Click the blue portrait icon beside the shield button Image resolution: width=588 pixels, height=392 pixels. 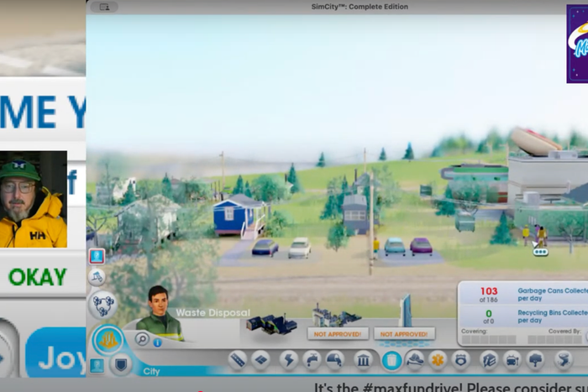(97, 365)
